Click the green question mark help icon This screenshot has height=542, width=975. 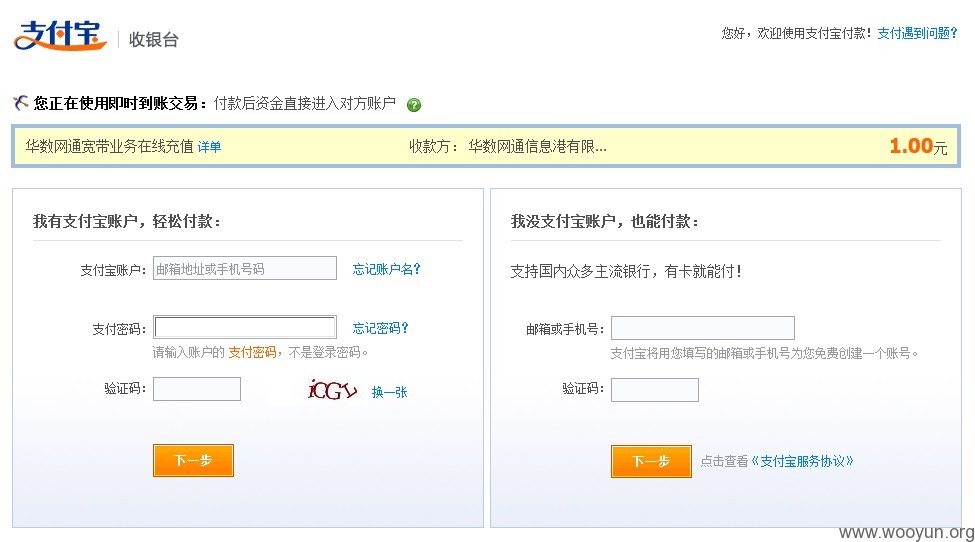414,105
